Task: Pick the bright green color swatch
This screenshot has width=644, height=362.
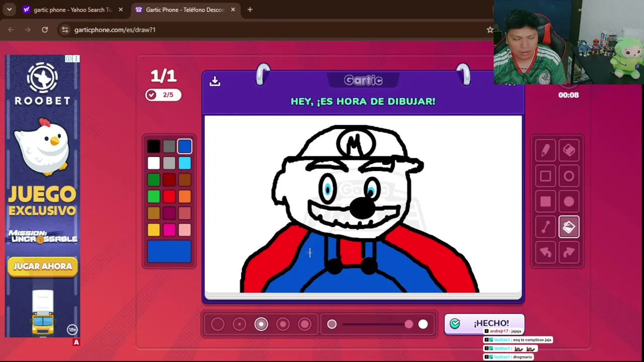Action: pos(154,196)
